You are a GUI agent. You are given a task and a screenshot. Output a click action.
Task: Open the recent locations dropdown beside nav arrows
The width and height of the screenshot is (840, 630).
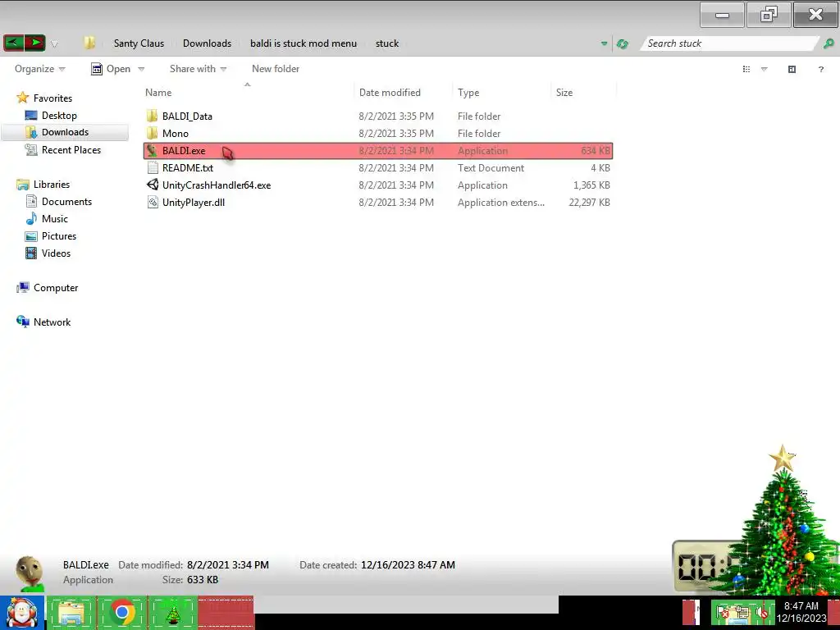click(x=54, y=44)
